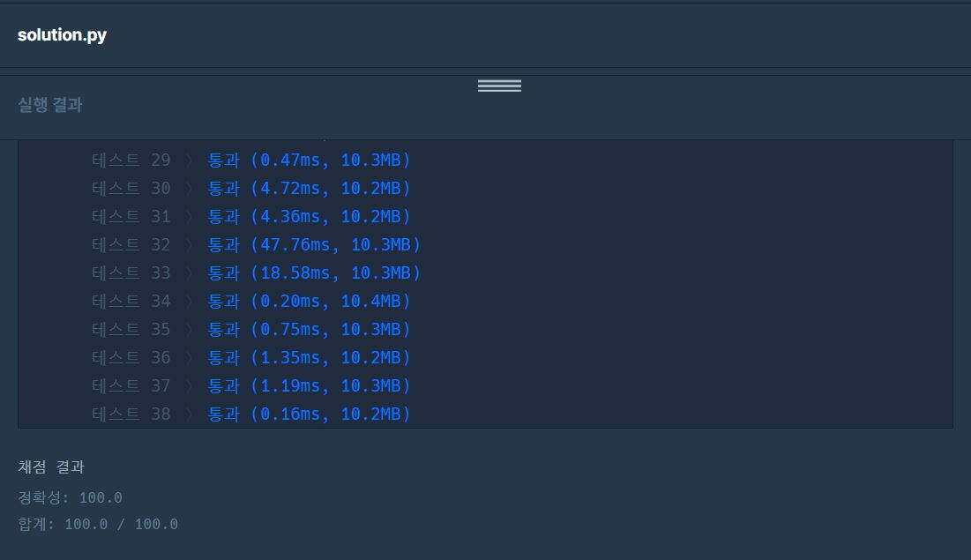Click the chevron next to 테스트 34

pos(190,301)
